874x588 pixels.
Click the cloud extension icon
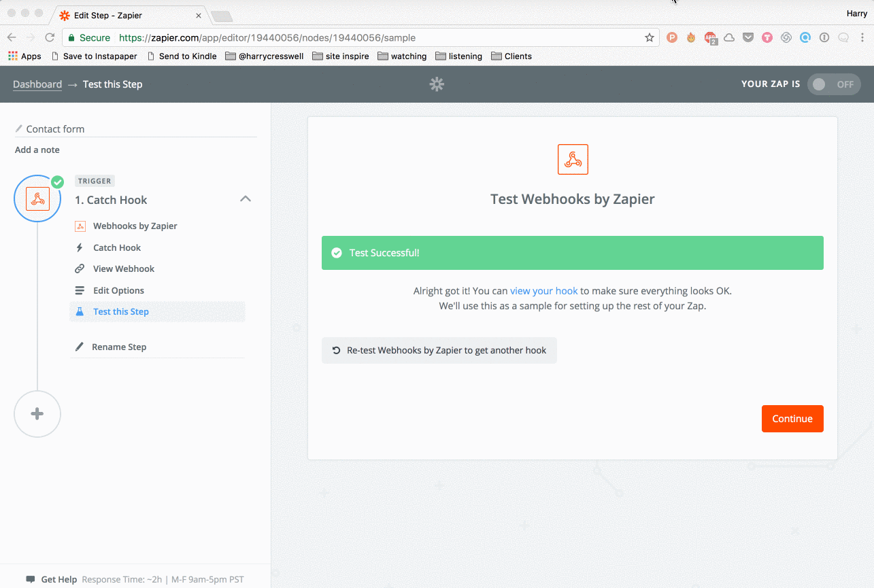pyautogui.click(x=729, y=37)
